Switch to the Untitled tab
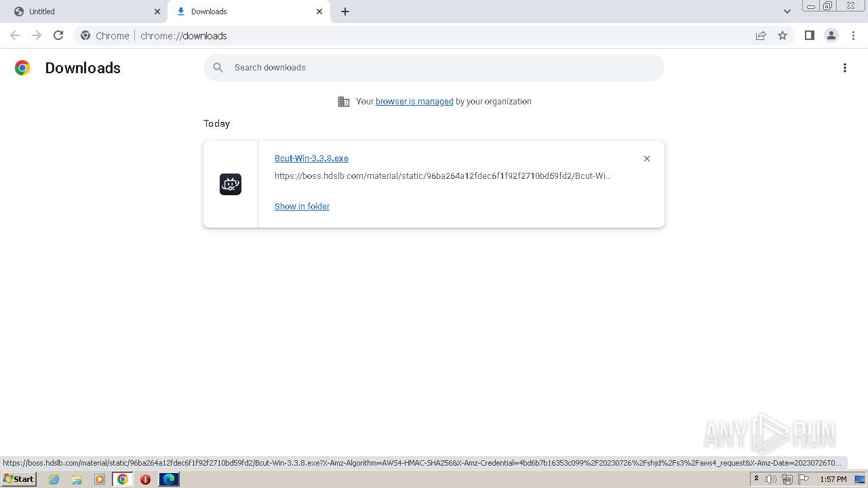The height and width of the screenshot is (488, 868). 85,12
